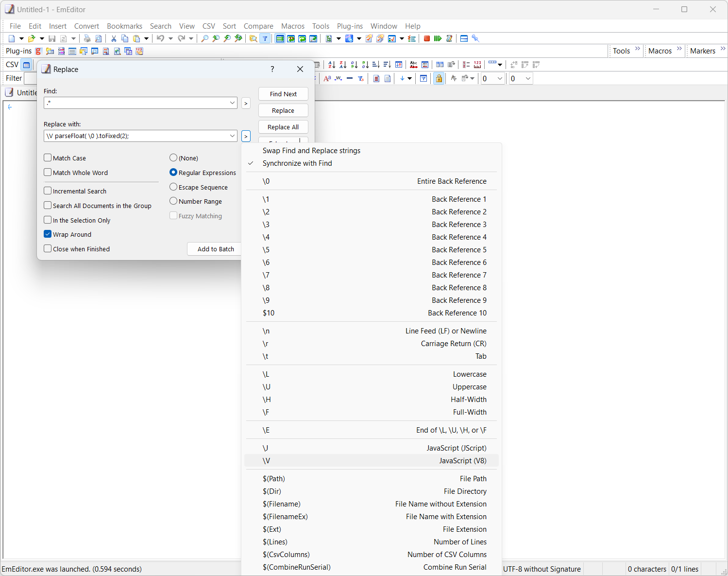Enable the Match Case checkbox
The width and height of the screenshot is (728, 576).
48,157
